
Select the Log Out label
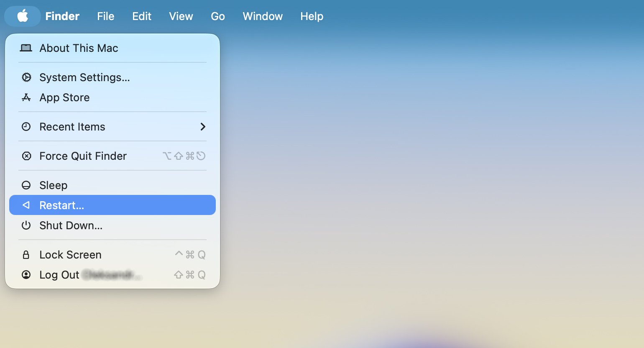tap(59, 275)
